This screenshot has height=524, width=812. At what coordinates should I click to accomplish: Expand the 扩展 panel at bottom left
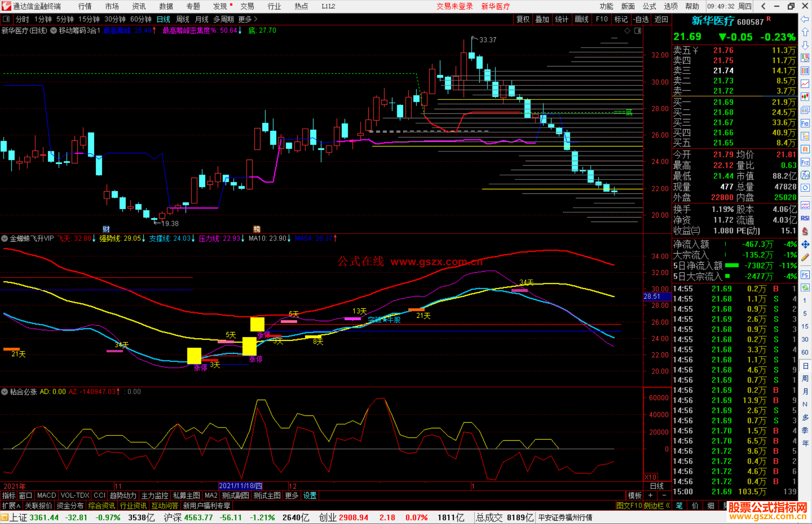coord(11,506)
